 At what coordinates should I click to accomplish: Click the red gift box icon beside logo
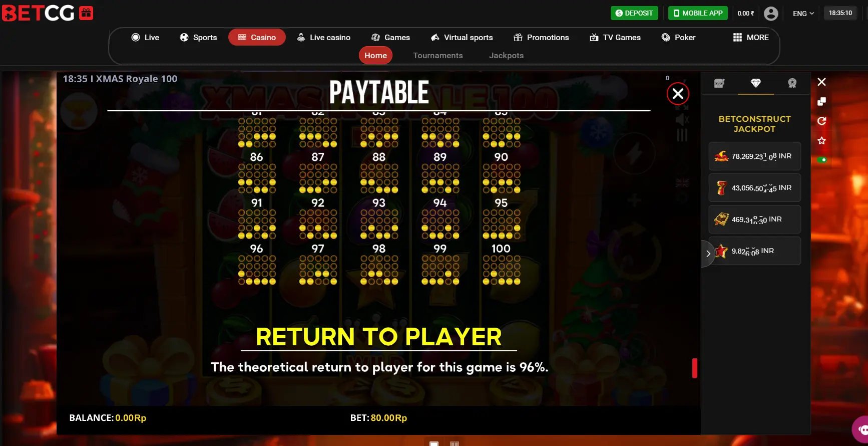pos(86,13)
